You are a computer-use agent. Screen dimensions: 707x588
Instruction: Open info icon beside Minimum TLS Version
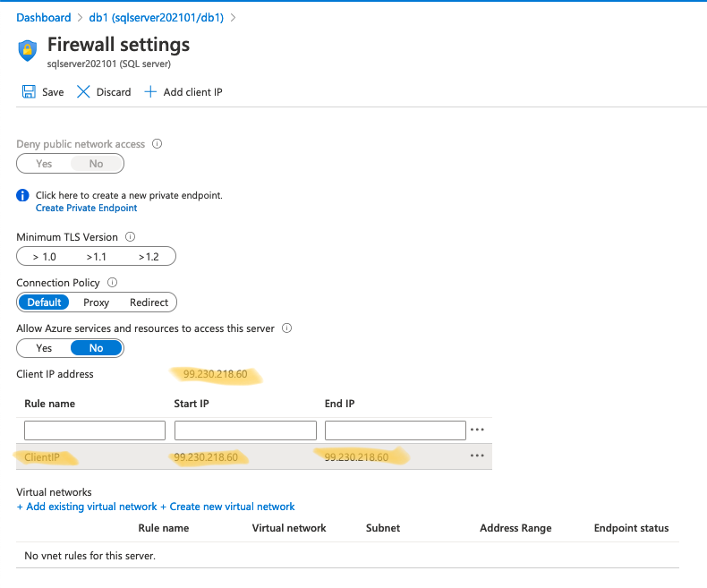[130, 237]
